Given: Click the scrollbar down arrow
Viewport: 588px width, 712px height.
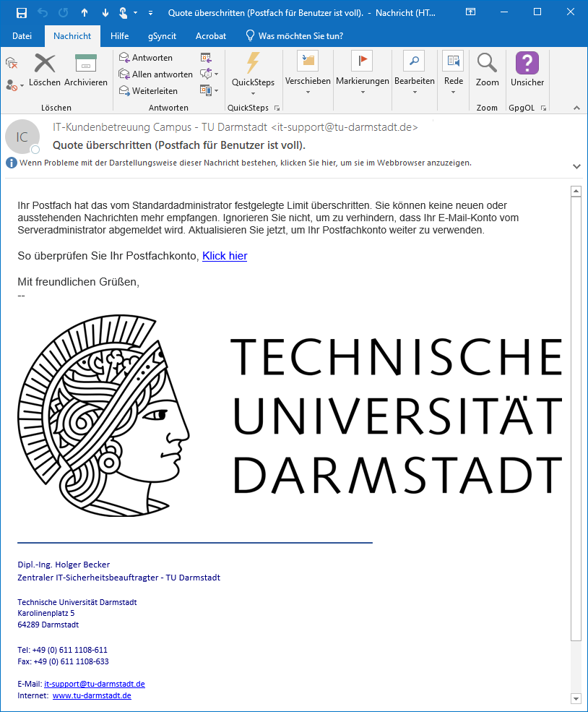Looking at the screenshot, I should [576, 698].
